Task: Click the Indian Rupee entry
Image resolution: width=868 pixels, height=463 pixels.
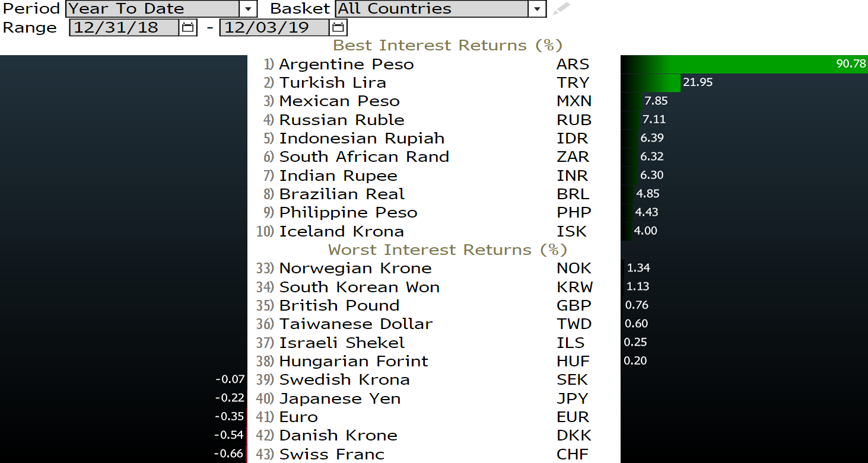Action: (338, 175)
